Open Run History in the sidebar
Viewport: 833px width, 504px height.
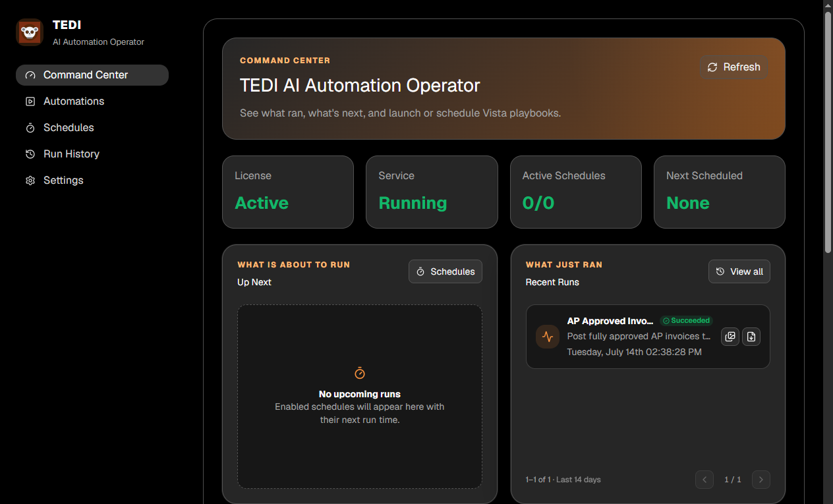pyautogui.click(x=92, y=154)
